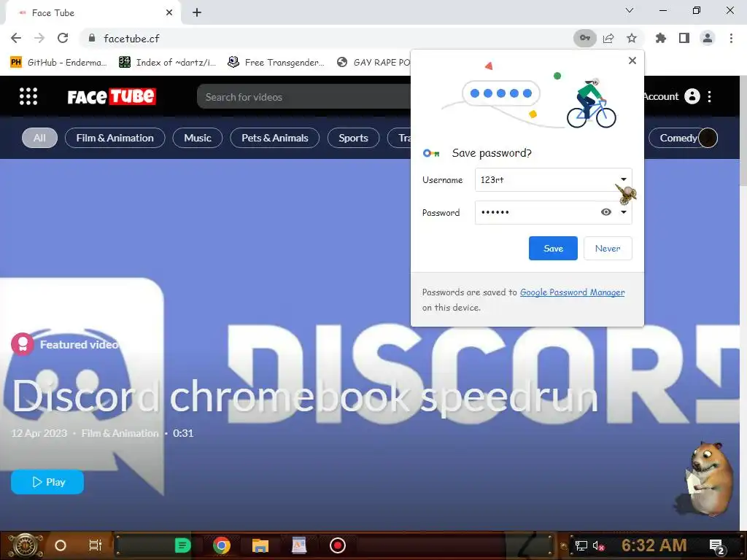Click the Film & Animation video tag
This screenshot has height=560, width=747.
pos(120,433)
